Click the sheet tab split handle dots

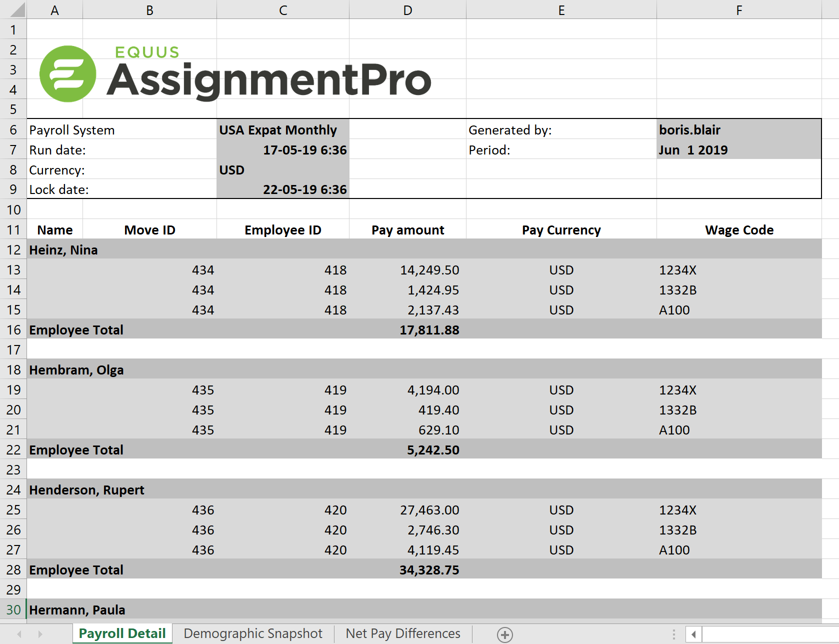[674, 634]
